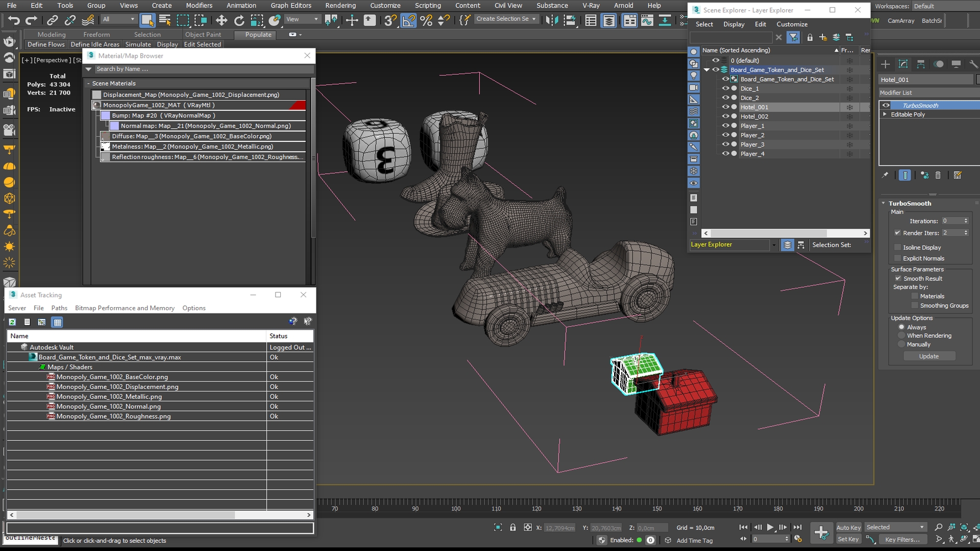
Task: Lock selection padlock in Scene Explorer
Action: [810, 37]
